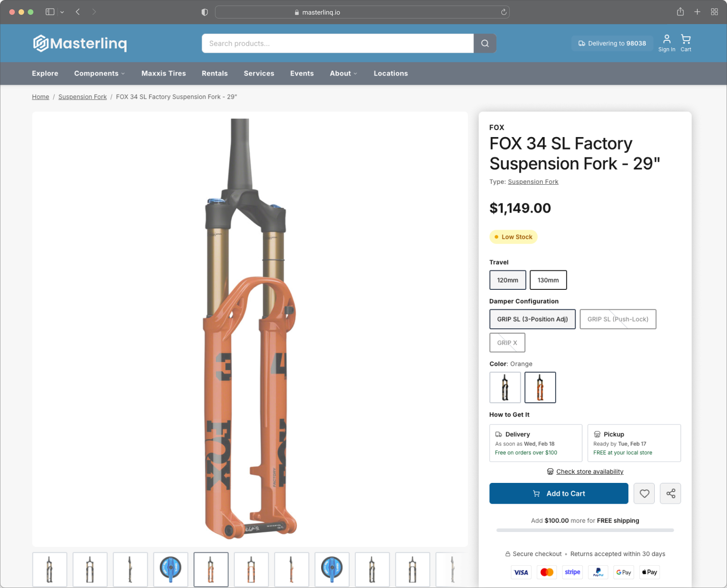Click the Add to Cart button
Screen dimensions: 727x588
click(558, 494)
